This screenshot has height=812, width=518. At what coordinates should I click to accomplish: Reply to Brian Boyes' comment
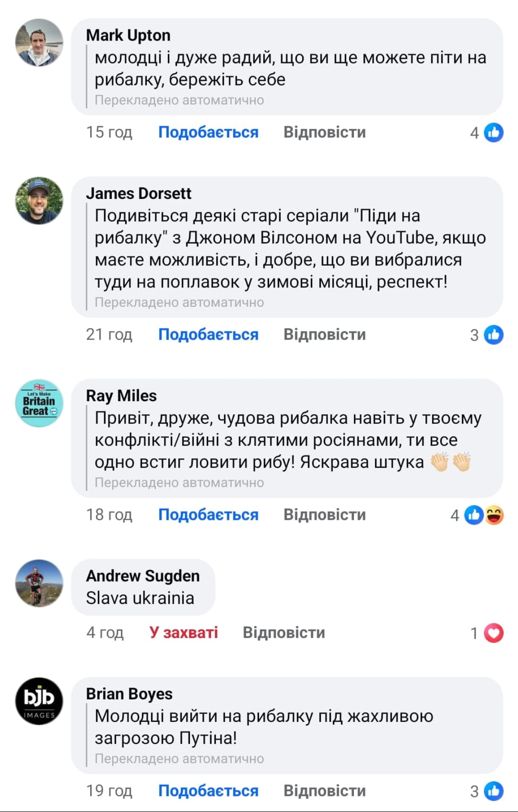coord(324,791)
